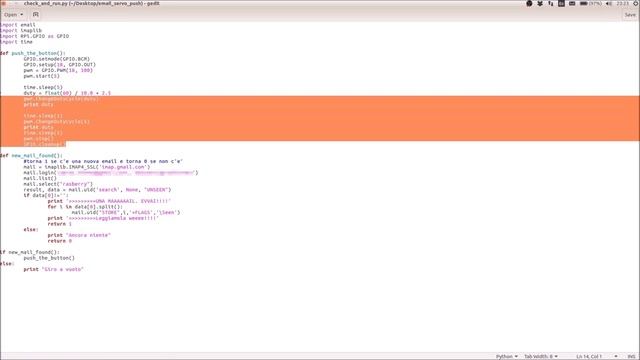Click the 'import email' line

tap(18, 25)
